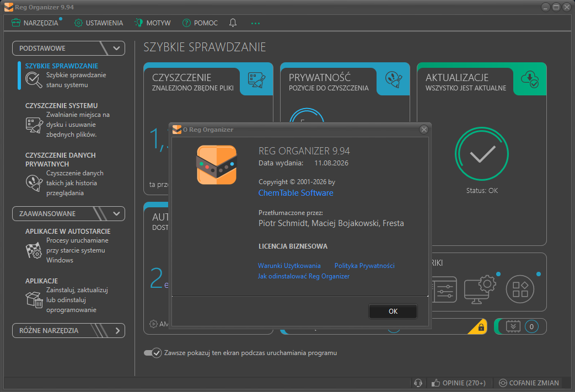
Task: Collapse the Podstawowe section dropdown
Action: pos(68,48)
